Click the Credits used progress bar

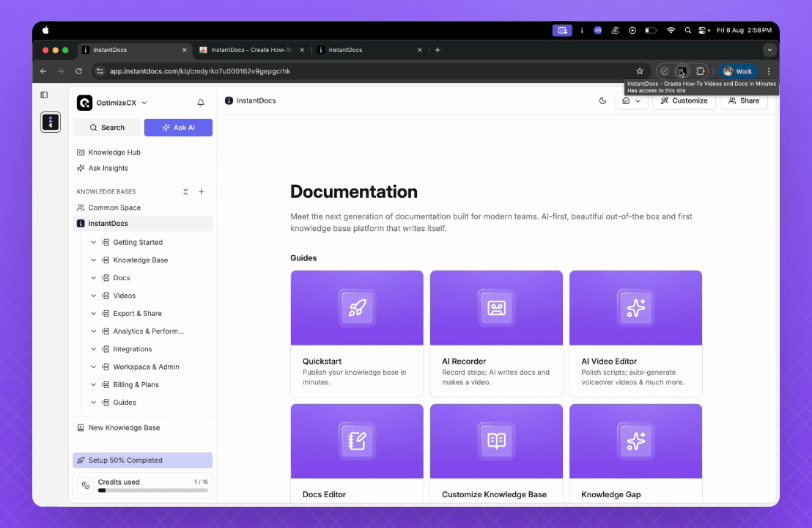click(x=152, y=490)
